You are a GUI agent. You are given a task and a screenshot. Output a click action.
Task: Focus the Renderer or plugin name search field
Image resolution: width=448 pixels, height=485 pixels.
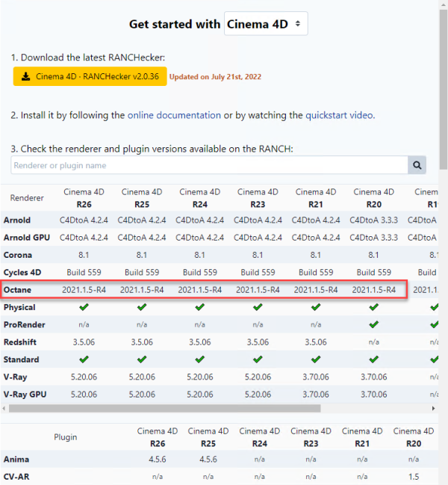tap(209, 165)
